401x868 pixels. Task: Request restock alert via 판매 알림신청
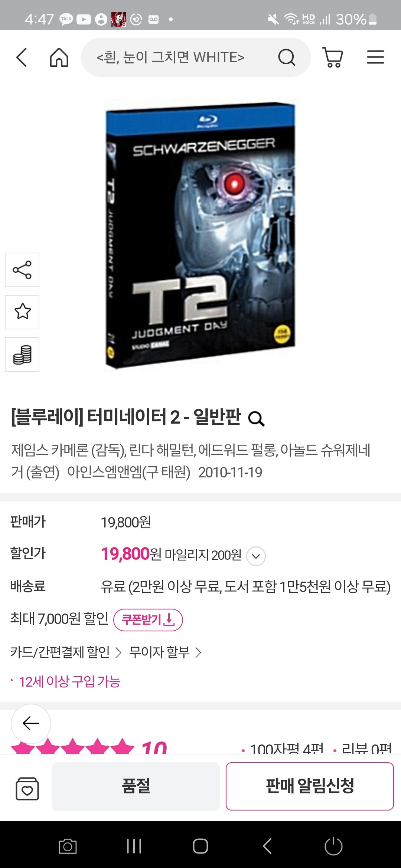[310, 786]
